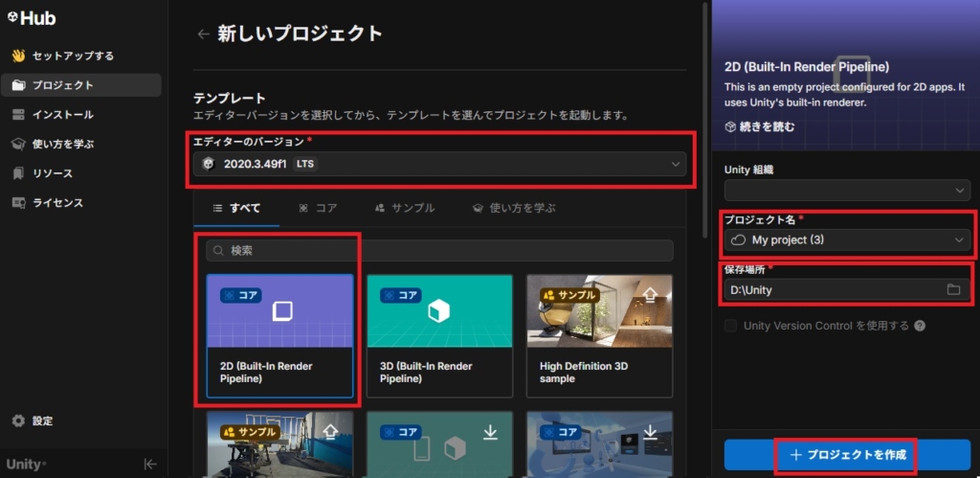
Task: Click the cloud icon in プロジェクト名 field
Action: (737, 239)
